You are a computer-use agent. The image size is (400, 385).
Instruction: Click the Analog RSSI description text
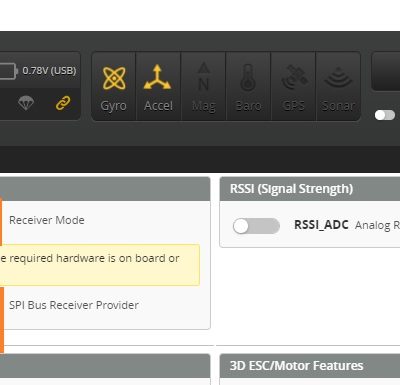(377, 225)
